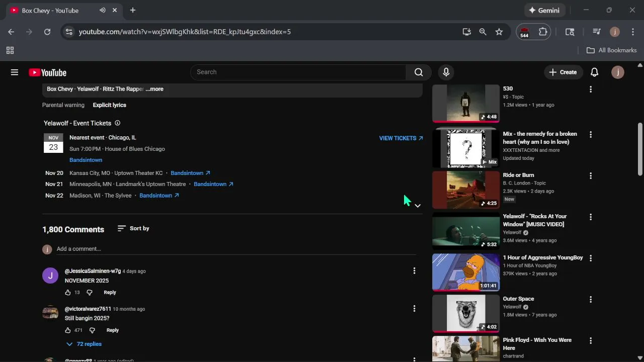Open the Create menu button
Screen dimensions: 644x362
563,72
